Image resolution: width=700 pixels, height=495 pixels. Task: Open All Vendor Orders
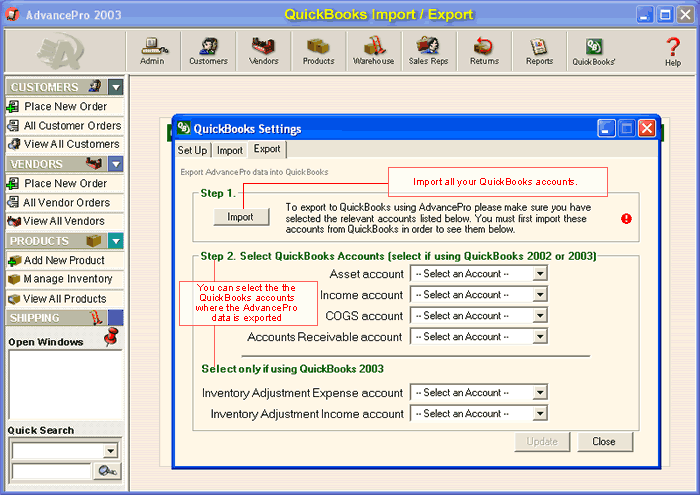click(x=64, y=202)
